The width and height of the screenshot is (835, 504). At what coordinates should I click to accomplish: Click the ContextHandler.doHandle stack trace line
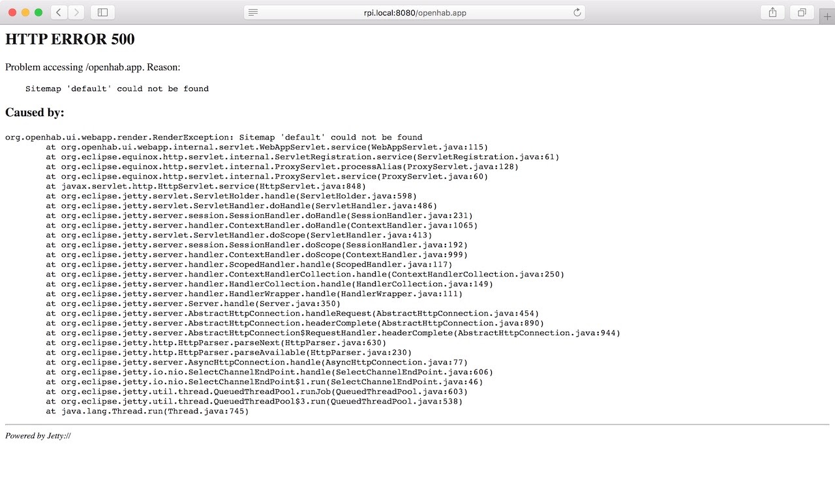[262, 226]
